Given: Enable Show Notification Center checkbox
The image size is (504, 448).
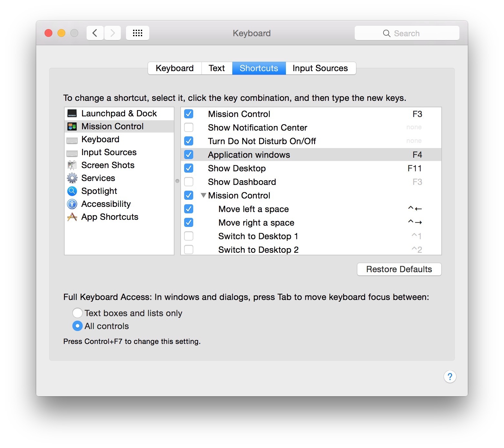Looking at the screenshot, I should click(x=189, y=128).
